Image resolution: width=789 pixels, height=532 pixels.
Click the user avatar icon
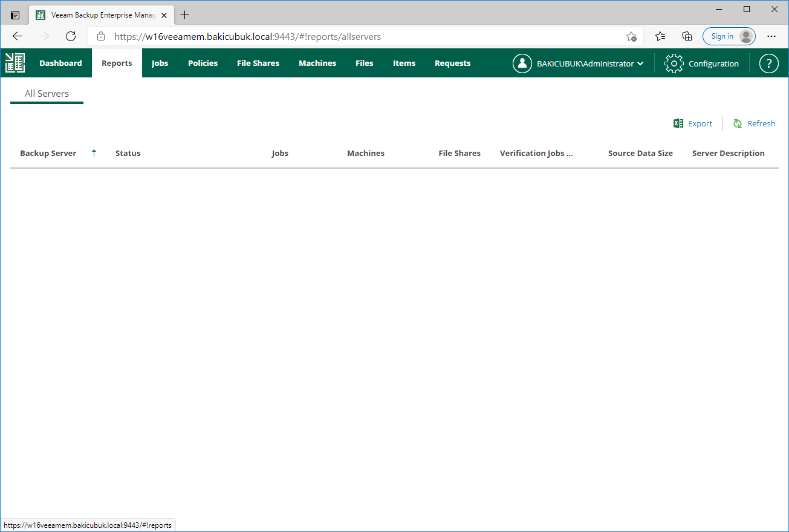click(522, 63)
